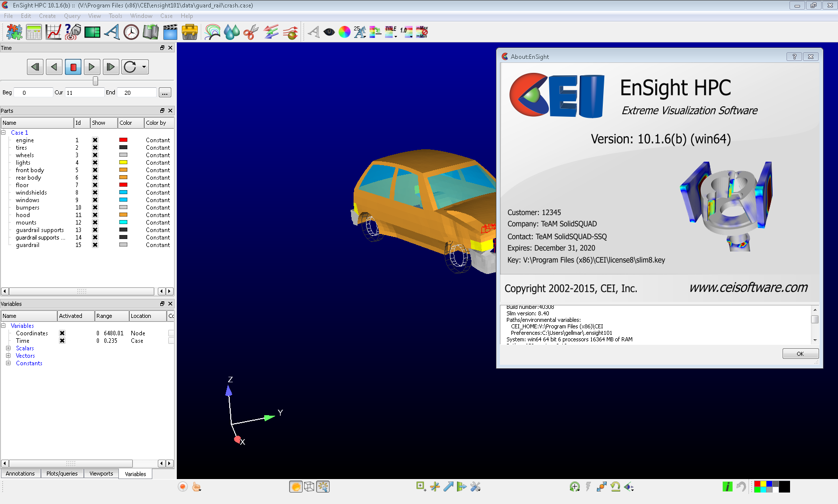Screen dimensions: 838x504
Task: Play forward in the Time panel
Action: click(91, 67)
